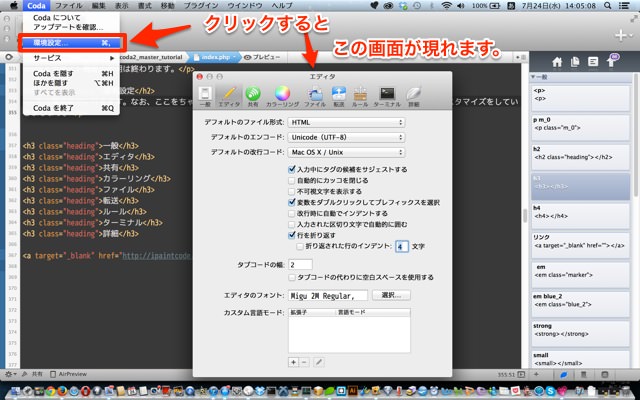This screenshot has width=640, height=400.
Task: Click the エディタのフォント Migu 2M field
Action: tap(328, 296)
